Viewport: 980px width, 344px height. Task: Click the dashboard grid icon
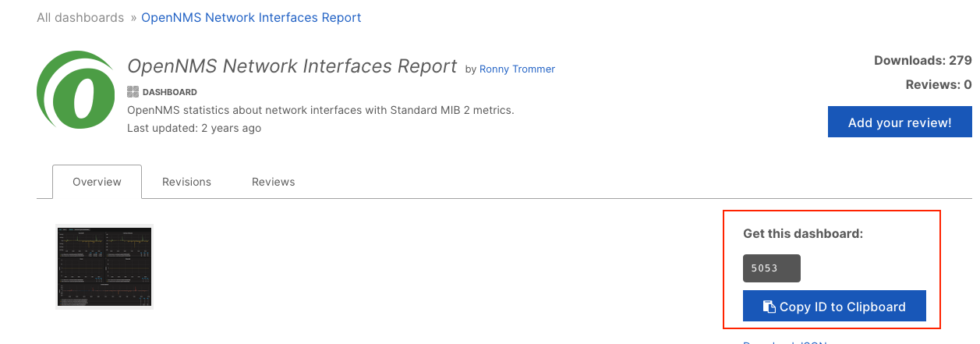(133, 91)
